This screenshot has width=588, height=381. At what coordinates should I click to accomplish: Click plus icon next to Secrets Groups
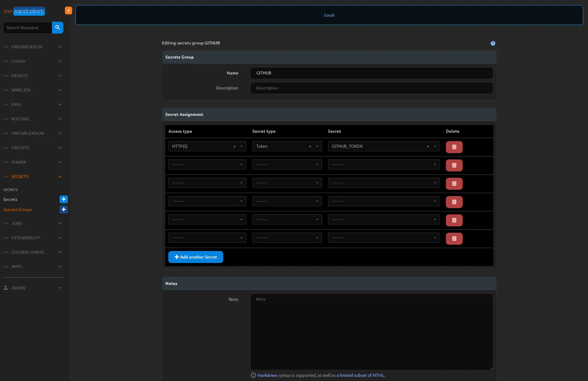click(x=63, y=210)
